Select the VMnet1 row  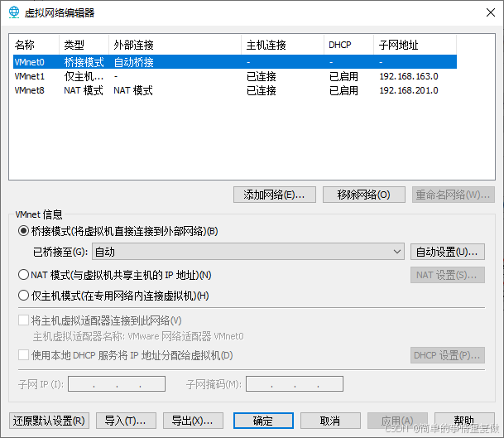coord(235,76)
